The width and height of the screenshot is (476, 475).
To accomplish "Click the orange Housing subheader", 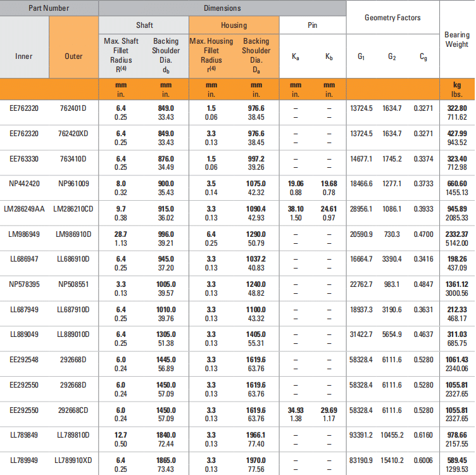I will click(234, 25).
